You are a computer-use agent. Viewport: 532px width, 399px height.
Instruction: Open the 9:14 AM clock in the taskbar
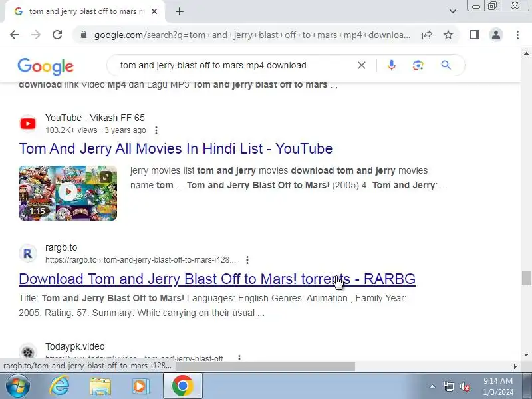click(498, 386)
